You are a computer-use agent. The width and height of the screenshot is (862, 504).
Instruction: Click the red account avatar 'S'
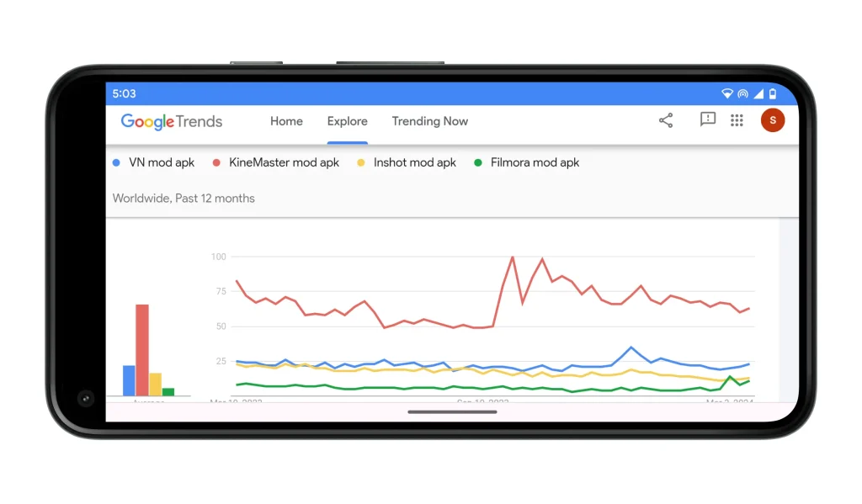tap(772, 120)
